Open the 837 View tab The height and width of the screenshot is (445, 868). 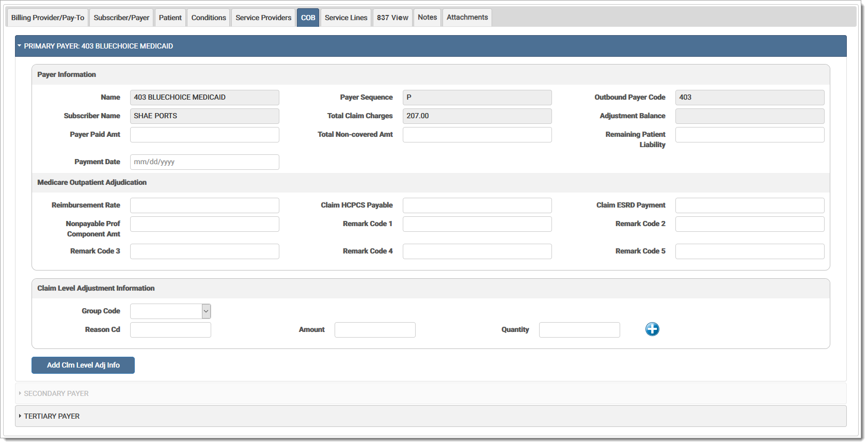click(392, 18)
